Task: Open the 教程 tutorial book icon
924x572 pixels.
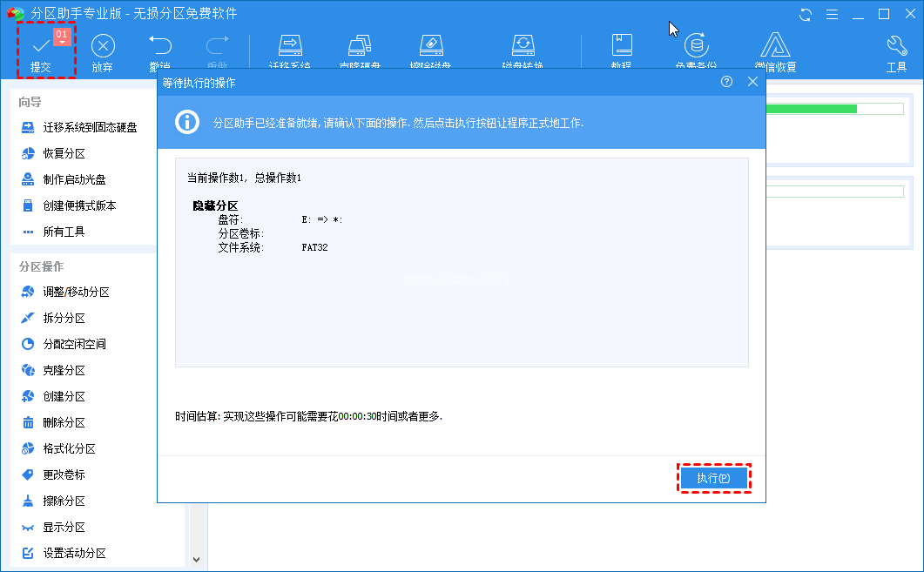Action: [622, 46]
